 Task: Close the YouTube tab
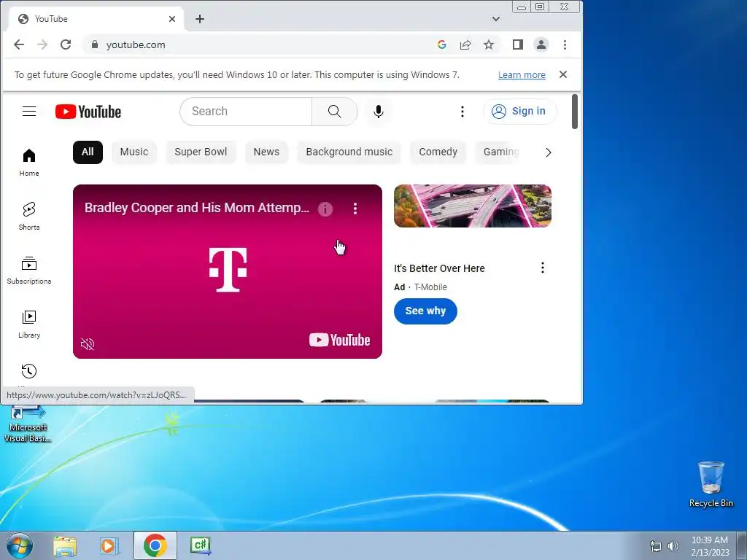click(x=172, y=19)
